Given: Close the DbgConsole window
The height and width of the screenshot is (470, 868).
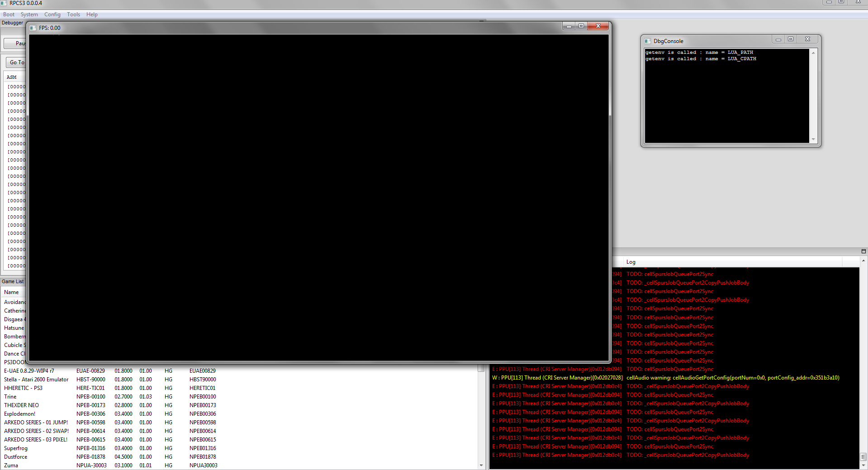Looking at the screenshot, I should pos(807,39).
